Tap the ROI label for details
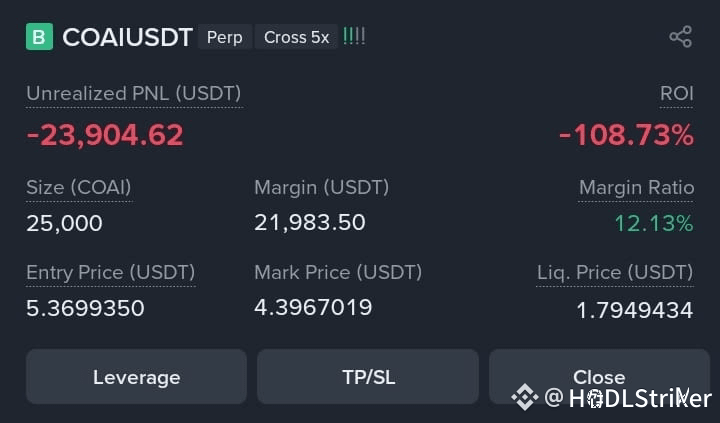The width and height of the screenshot is (720, 423). [x=676, y=94]
